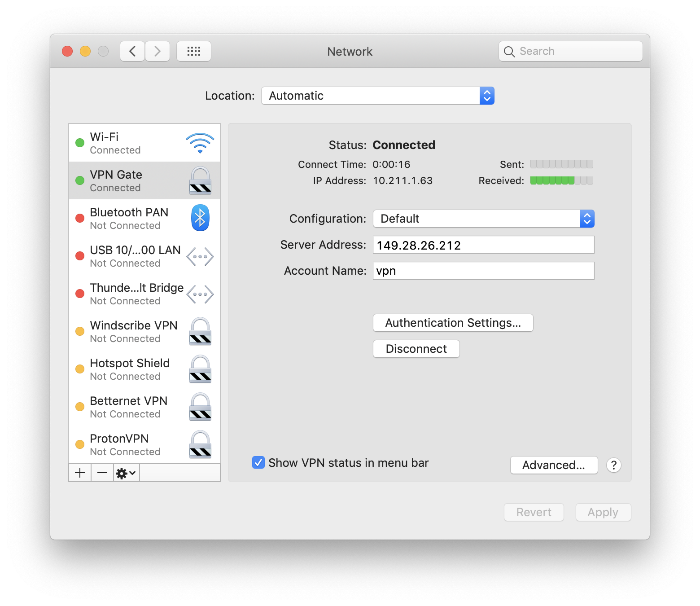Click the remove service minus icon

pyautogui.click(x=102, y=473)
